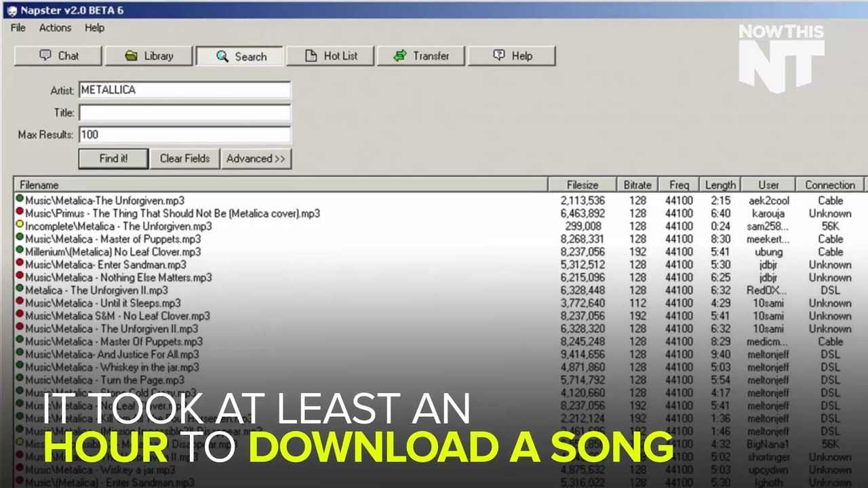Open the Help menu in the menu bar

94,28
